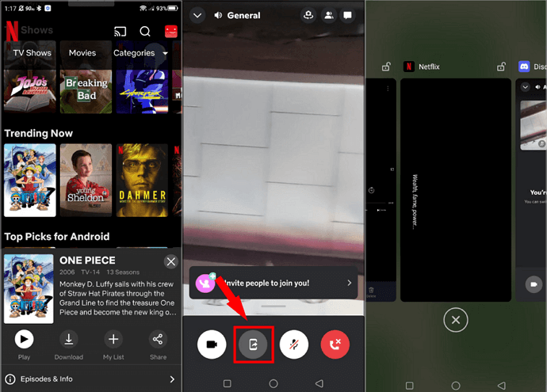Image resolution: width=547 pixels, height=392 pixels.
Task: Share One Piece
Action: click(x=158, y=339)
